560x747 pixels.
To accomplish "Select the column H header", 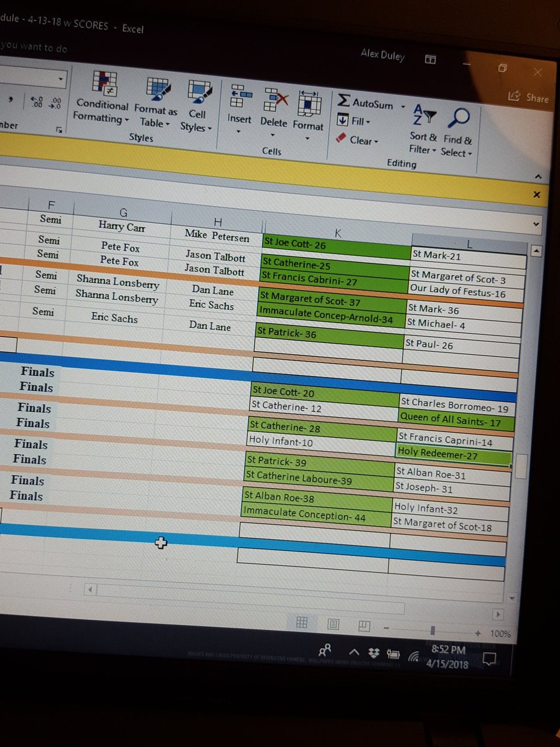I will tap(218, 221).
